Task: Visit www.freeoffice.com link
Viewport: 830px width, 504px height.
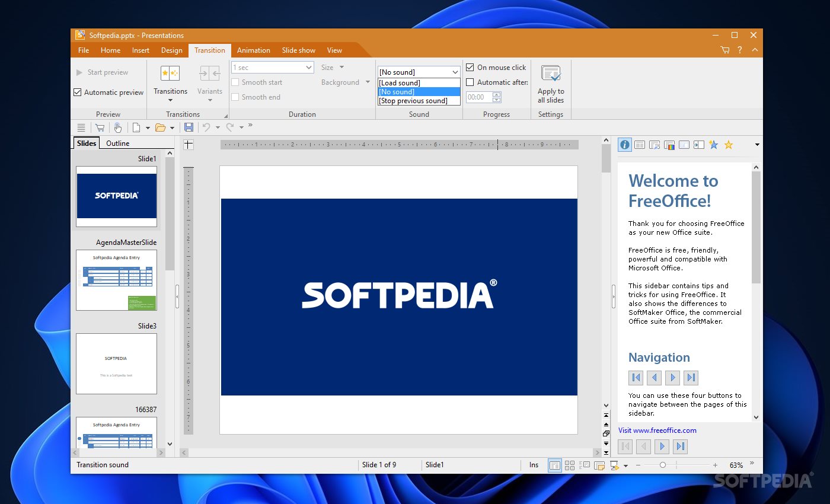Action: 657,430
